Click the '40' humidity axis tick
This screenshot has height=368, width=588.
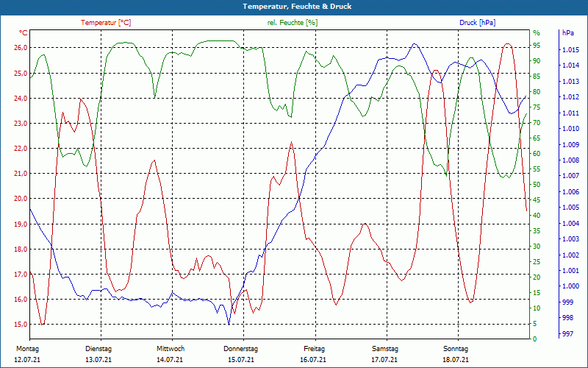coord(537,216)
